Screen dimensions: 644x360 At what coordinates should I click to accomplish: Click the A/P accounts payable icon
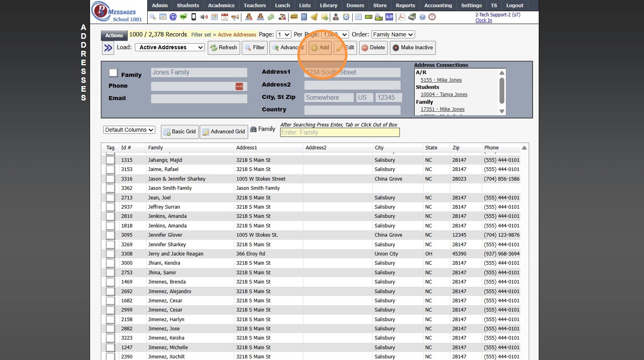(x=389, y=17)
